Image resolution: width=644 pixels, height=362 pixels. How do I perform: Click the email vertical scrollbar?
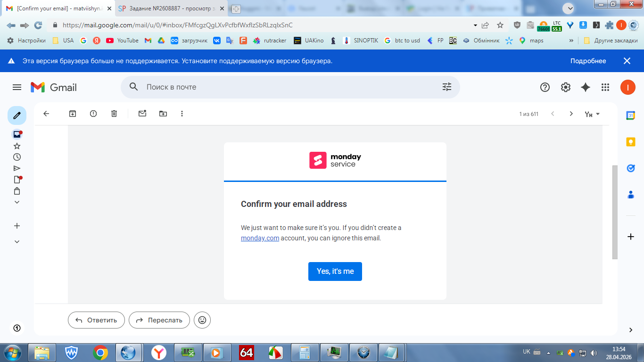pos(615,212)
